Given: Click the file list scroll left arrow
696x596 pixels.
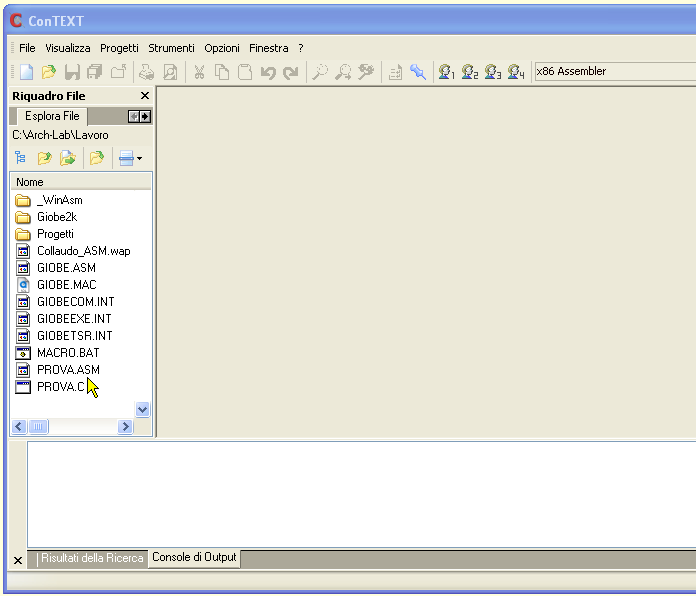Looking at the screenshot, I should [x=19, y=427].
